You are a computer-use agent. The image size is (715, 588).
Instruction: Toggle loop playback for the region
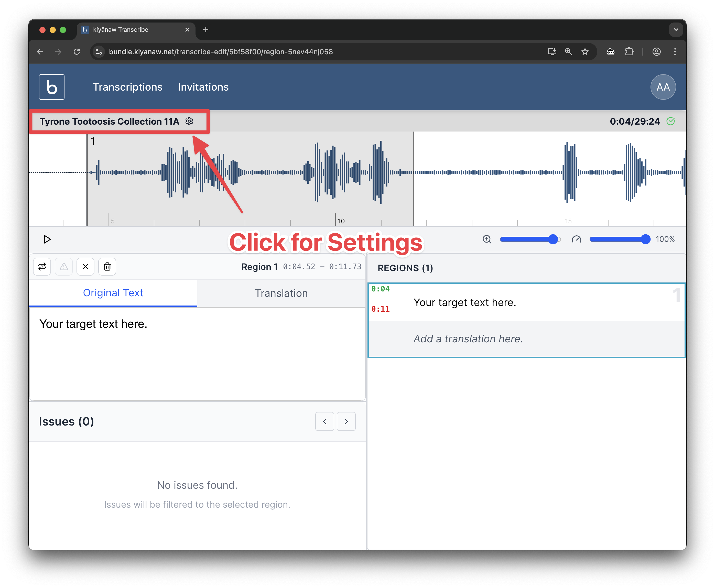(42, 267)
